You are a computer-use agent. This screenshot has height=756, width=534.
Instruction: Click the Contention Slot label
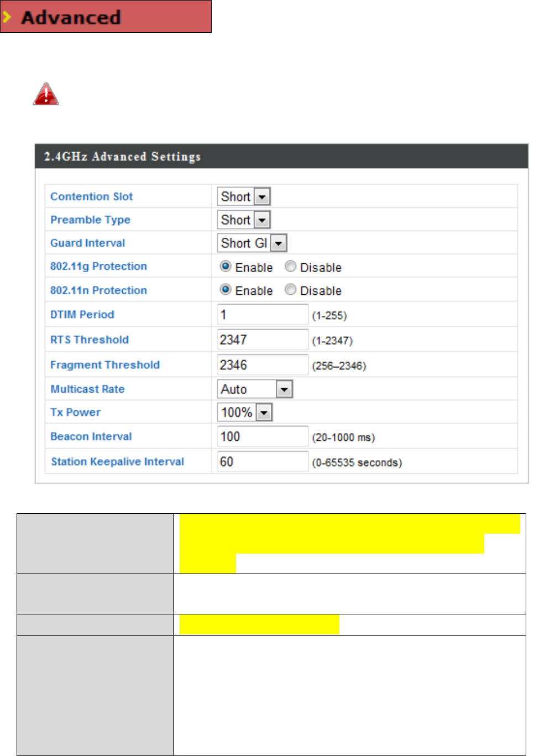(x=92, y=197)
